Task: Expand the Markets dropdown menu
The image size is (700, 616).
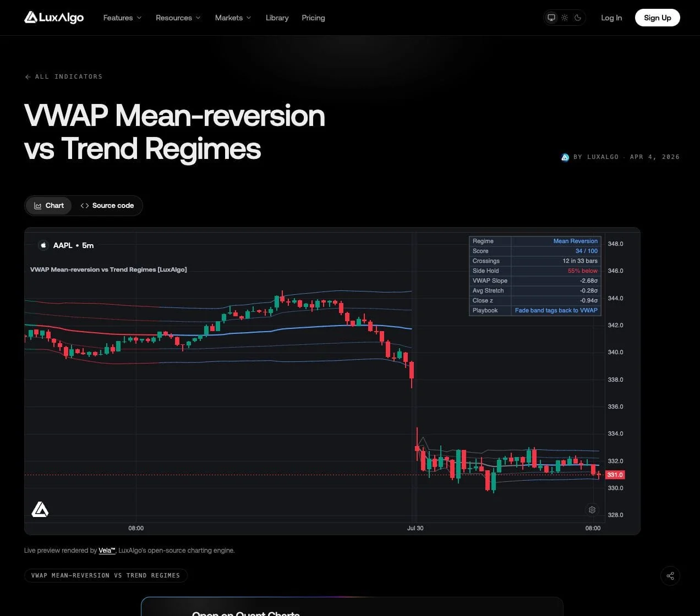Action: point(233,18)
